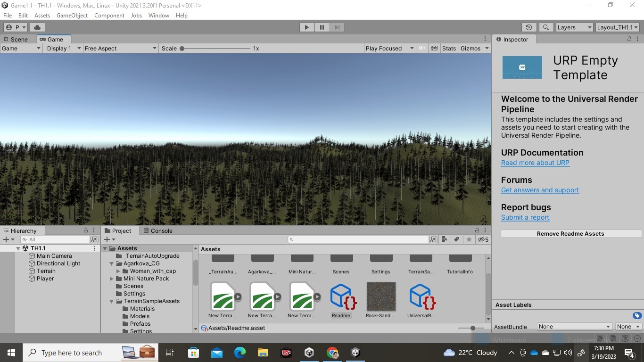The width and height of the screenshot is (644, 362).
Task: Open the Play Focused dropdown
Action: [389, 48]
